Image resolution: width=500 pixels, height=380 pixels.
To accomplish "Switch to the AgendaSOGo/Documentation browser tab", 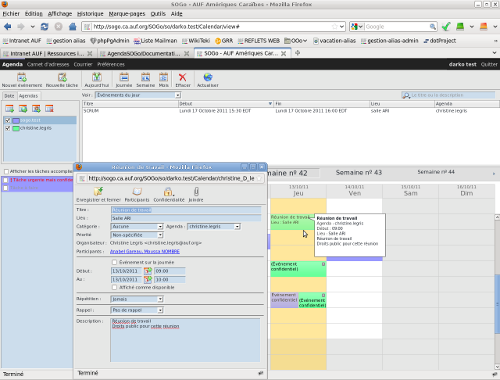I will click(x=144, y=53).
